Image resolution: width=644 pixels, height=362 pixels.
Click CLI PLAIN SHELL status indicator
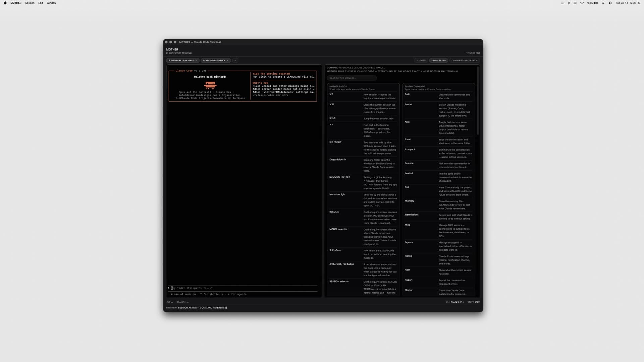(x=455, y=302)
